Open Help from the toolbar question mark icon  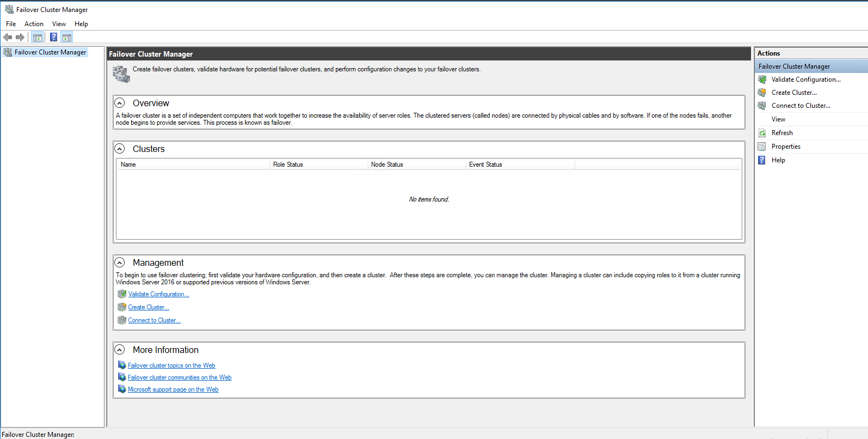point(54,37)
